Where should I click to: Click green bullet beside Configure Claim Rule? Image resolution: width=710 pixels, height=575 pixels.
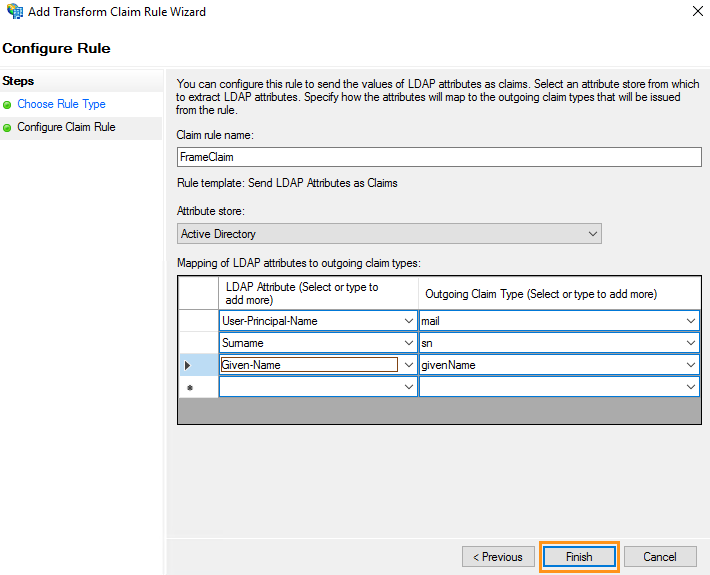click(x=8, y=128)
